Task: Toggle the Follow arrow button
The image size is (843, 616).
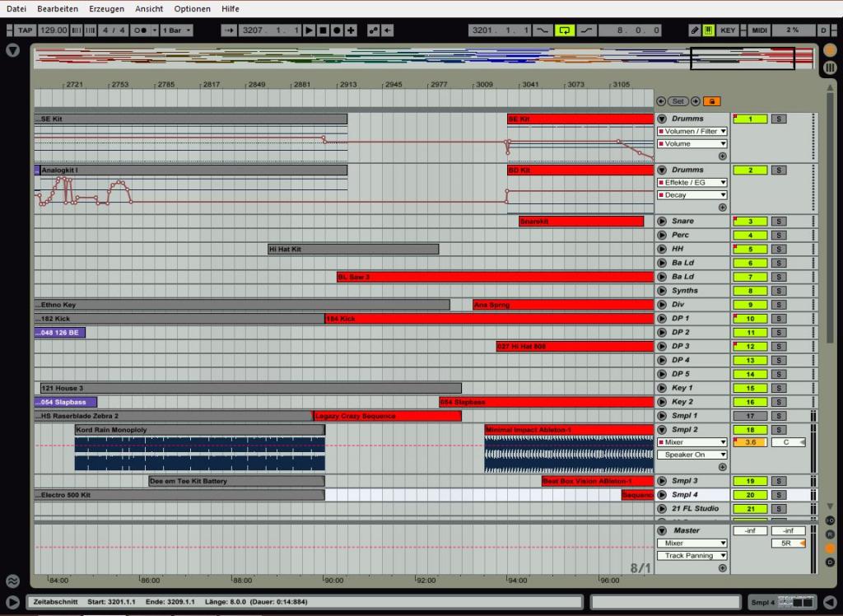Action: pyautogui.click(x=229, y=30)
